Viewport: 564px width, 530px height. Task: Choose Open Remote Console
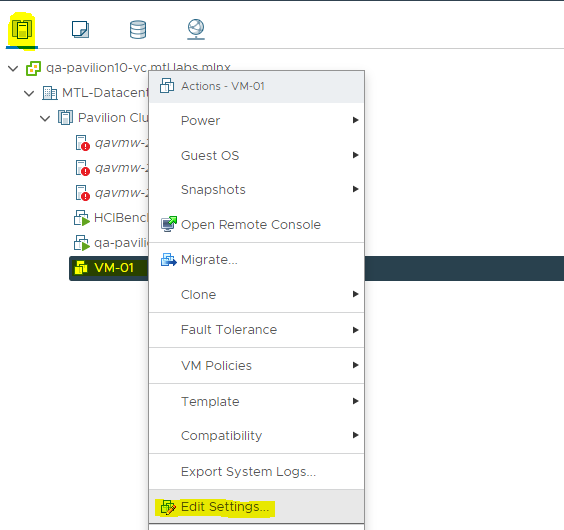(x=256, y=225)
